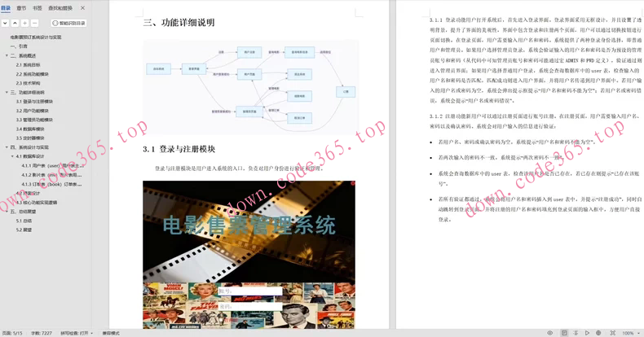Jump to 4.3 核心功能实现逻辑
The height and width of the screenshot is (337, 644).
tap(37, 202)
